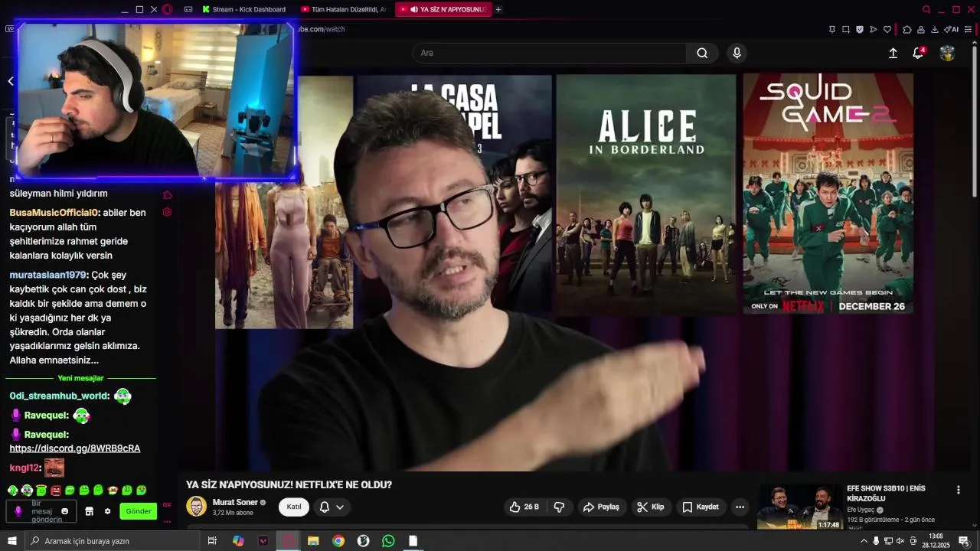Switch to Stream - Kick Dashboard tab

(x=244, y=9)
